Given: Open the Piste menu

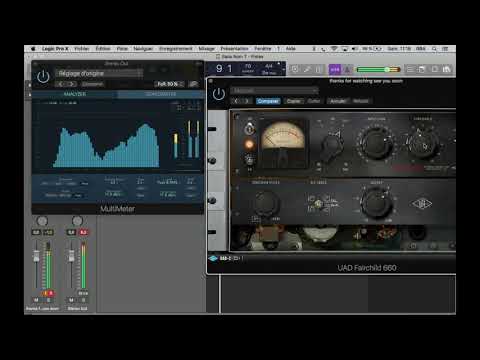Looking at the screenshot, I should point(122,49).
